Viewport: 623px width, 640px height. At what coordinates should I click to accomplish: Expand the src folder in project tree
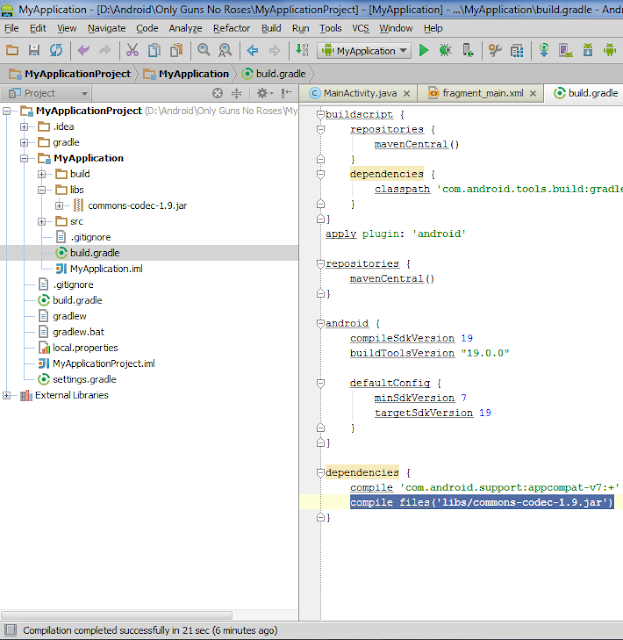43,221
